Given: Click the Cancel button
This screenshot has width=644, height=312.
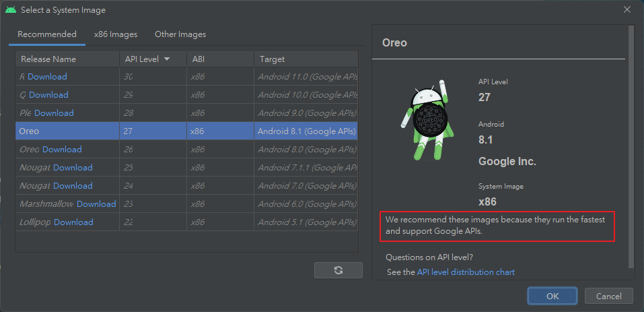Looking at the screenshot, I should click(609, 296).
